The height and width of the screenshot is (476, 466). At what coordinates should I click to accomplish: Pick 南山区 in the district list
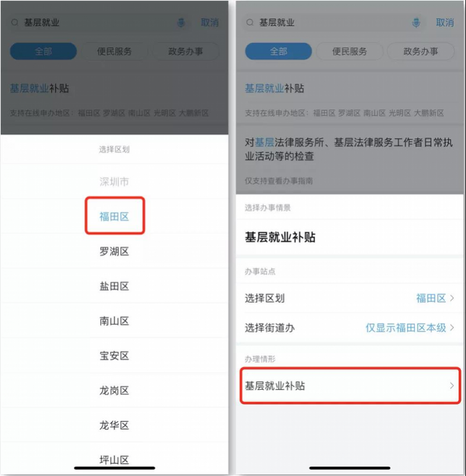[114, 321]
